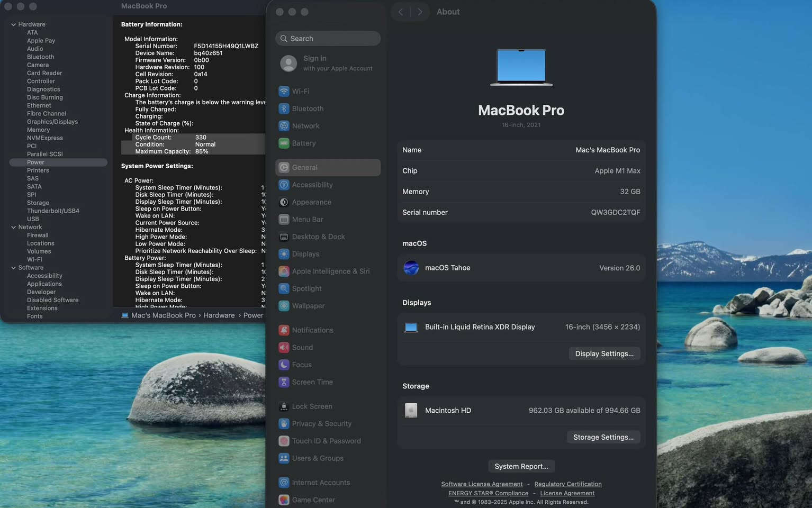Select Thunderbolt/USB4 in System Information
The height and width of the screenshot is (508, 812).
click(53, 211)
